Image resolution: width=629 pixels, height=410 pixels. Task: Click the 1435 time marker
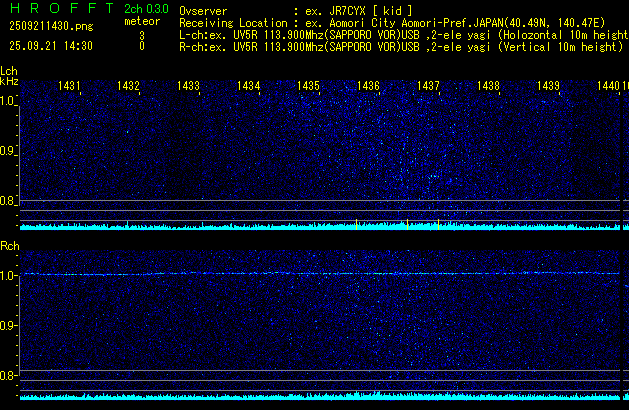[x=309, y=87]
